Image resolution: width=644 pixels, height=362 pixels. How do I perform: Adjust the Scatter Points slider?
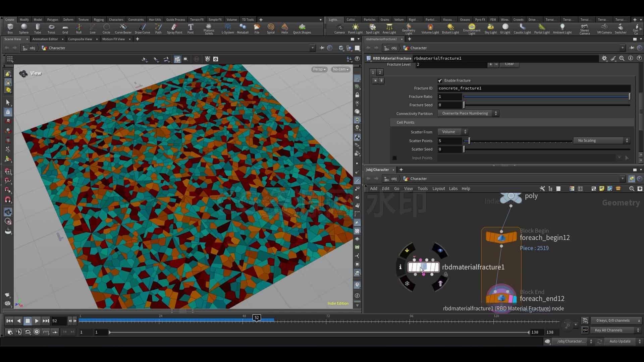coord(518,141)
